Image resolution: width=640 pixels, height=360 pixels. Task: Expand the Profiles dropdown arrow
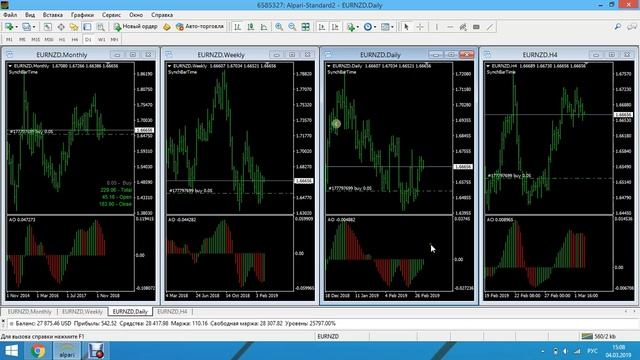click(34, 27)
